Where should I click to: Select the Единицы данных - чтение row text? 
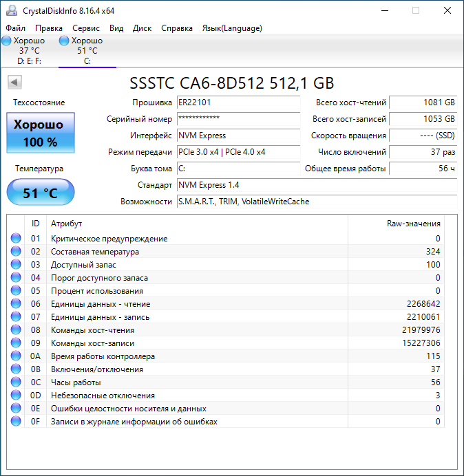pyautogui.click(x=101, y=304)
